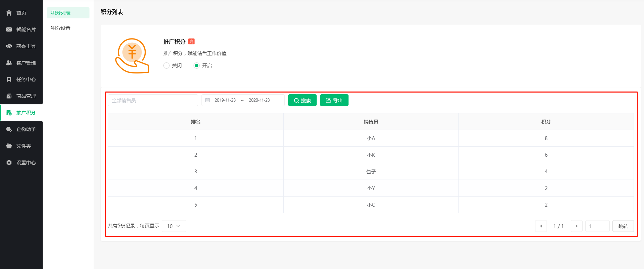Viewport: 644px width, 269px height.
Task: Click the bookmark icon beside 任务中心
Action: click(x=9, y=79)
